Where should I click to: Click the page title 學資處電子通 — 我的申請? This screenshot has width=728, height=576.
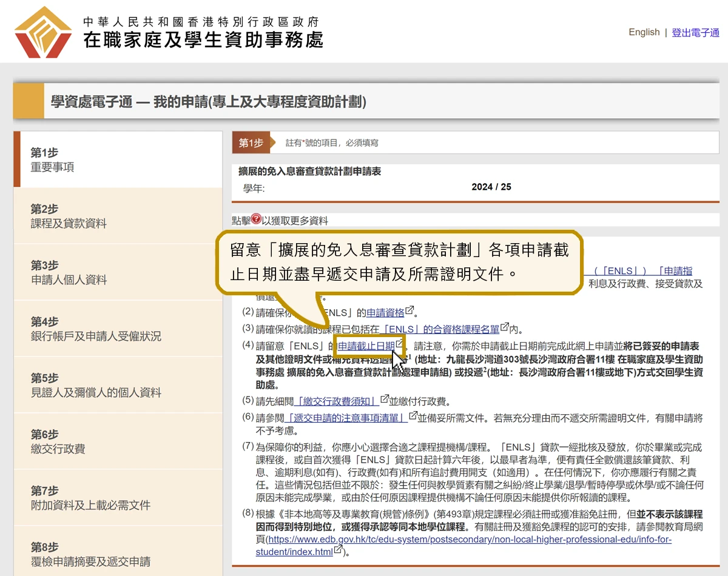(209, 102)
